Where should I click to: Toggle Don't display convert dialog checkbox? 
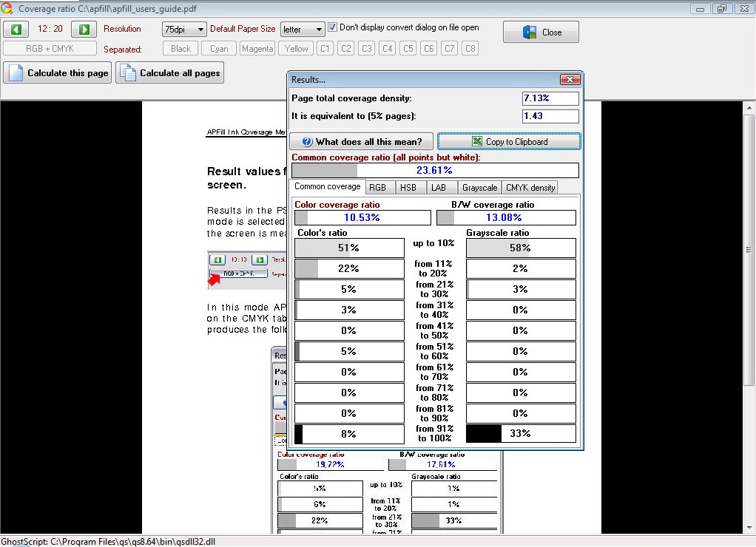point(332,27)
